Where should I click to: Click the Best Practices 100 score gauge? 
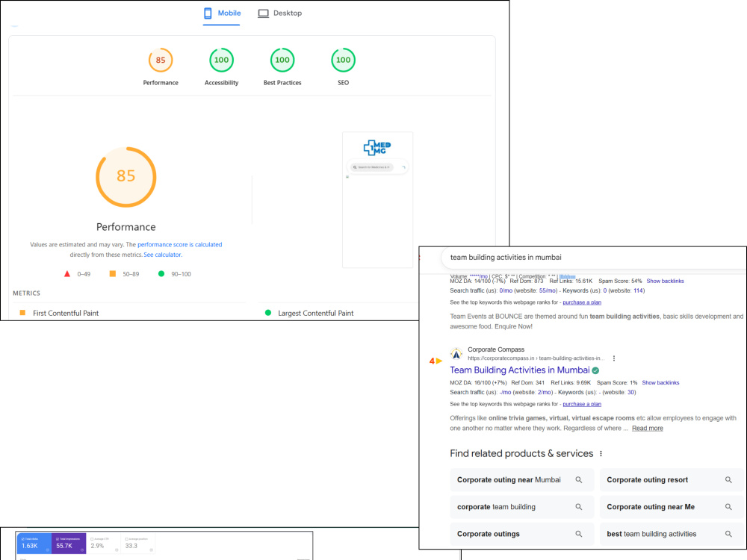pos(282,60)
